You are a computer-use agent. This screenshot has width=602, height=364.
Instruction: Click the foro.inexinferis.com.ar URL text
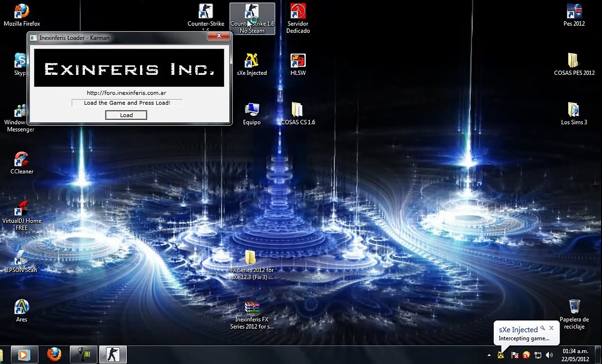[126, 93]
